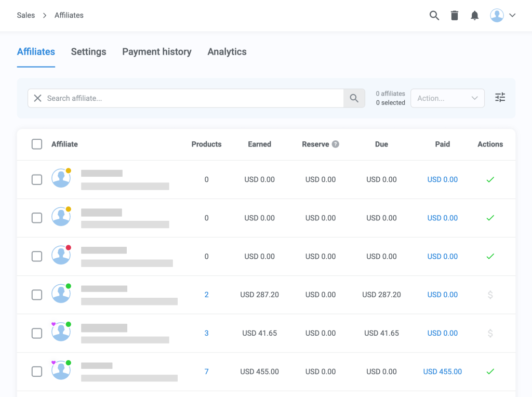
Task: Open the Action dropdown
Action: point(447,98)
